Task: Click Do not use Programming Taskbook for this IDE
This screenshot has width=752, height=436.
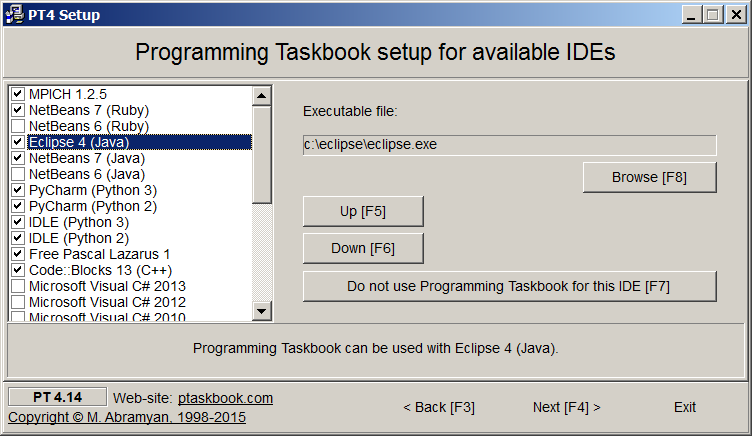Action: 509,286
